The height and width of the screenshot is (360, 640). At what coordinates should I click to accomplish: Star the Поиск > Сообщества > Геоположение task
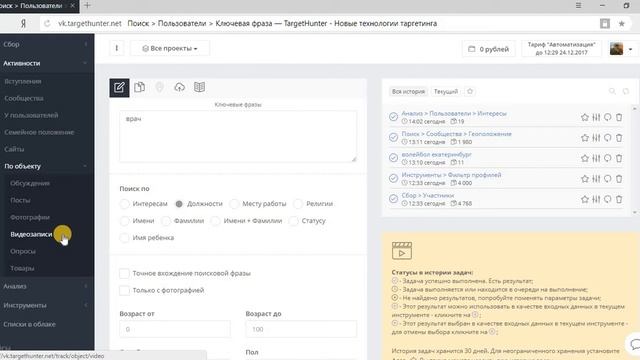584,138
